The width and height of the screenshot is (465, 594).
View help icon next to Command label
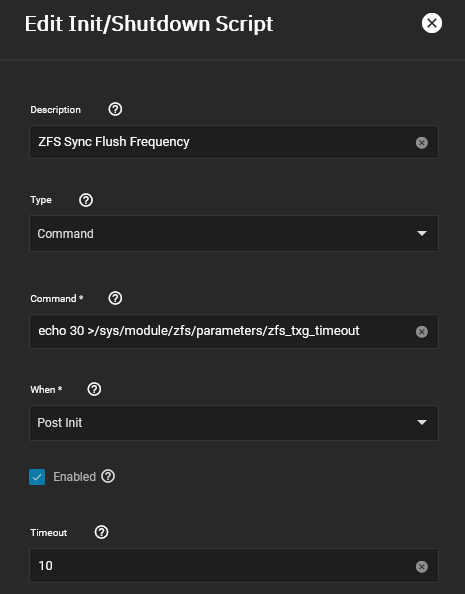click(x=115, y=298)
